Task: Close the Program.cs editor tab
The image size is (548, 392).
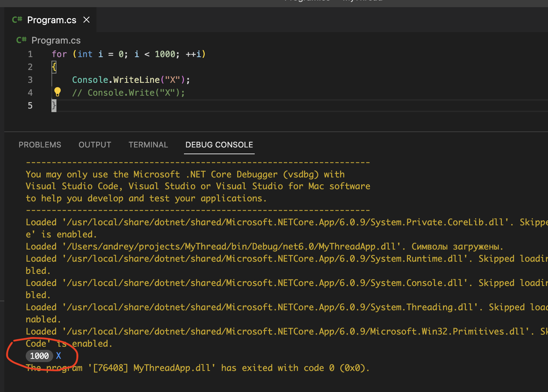Action: (x=86, y=20)
